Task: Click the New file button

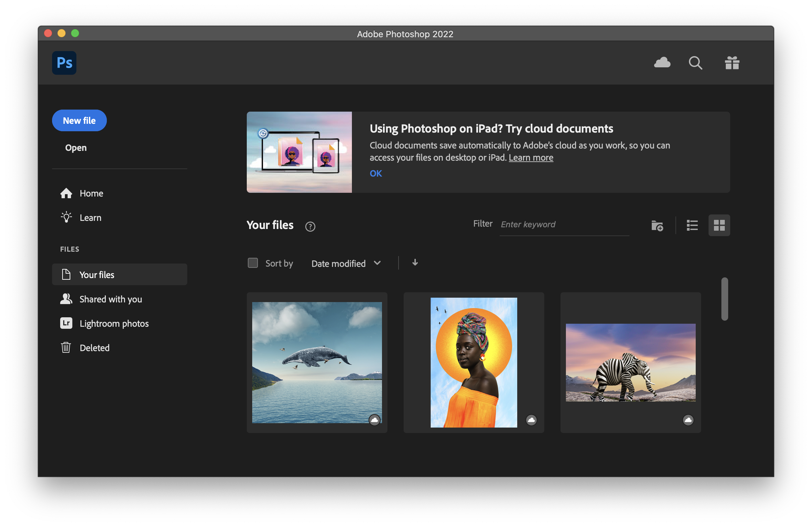Action: pos(79,120)
